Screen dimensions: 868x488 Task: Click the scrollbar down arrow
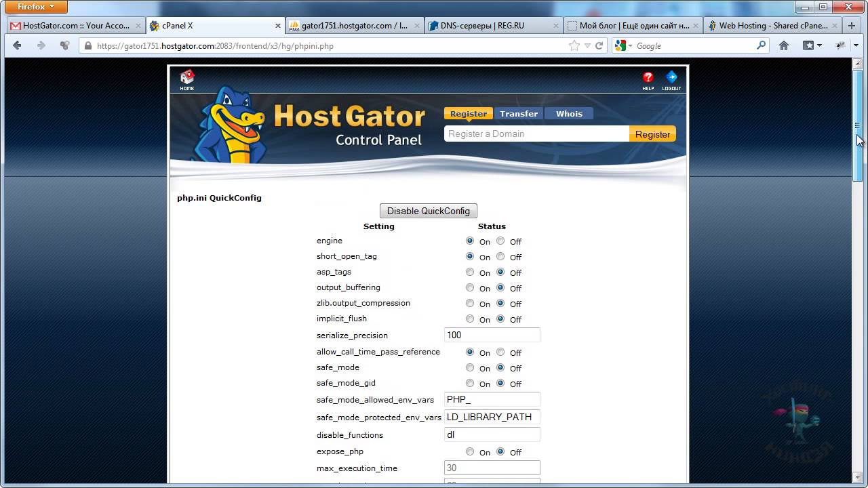click(x=857, y=478)
